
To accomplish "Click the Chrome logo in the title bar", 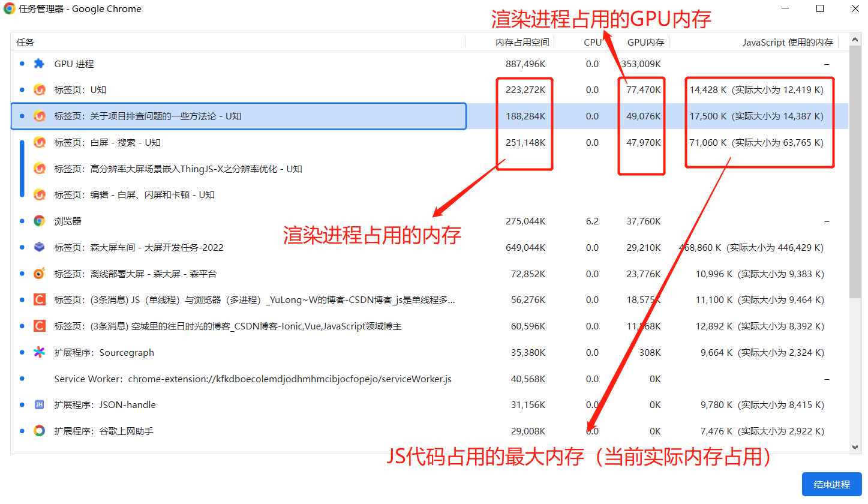I will coord(10,9).
